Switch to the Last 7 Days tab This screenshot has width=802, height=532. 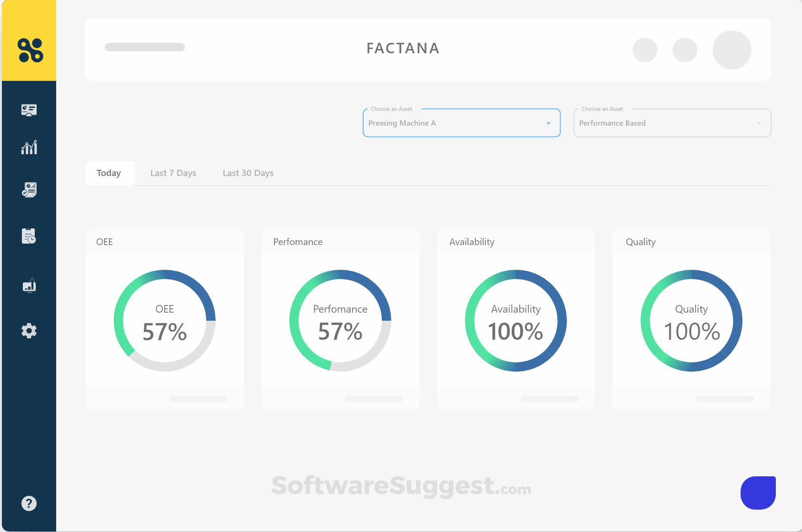tap(173, 173)
